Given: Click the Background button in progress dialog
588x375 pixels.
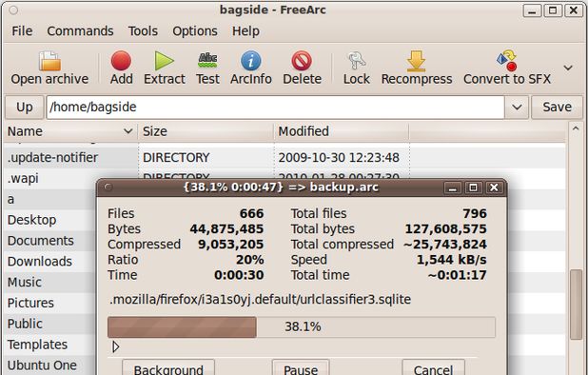Looking at the screenshot, I should click(168, 368).
